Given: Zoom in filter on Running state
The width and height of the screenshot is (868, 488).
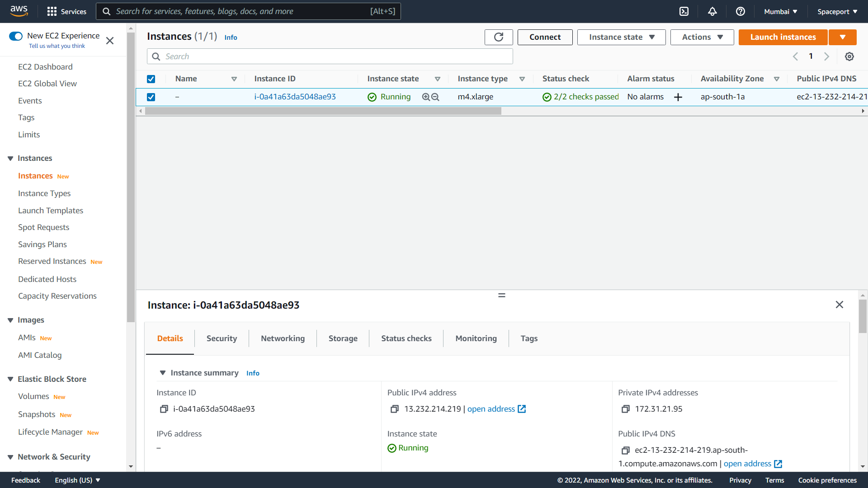Looking at the screenshot, I should pos(426,97).
